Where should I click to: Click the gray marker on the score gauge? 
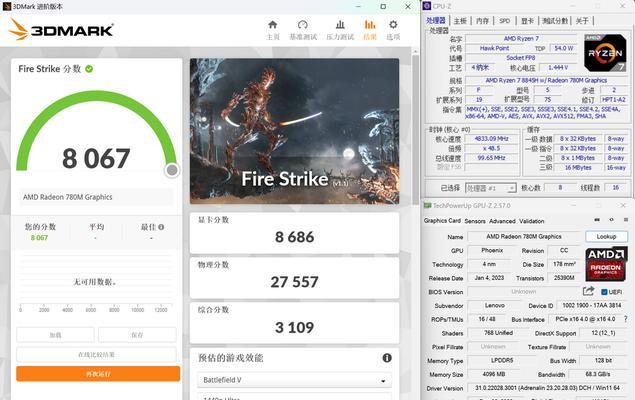[172, 170]
